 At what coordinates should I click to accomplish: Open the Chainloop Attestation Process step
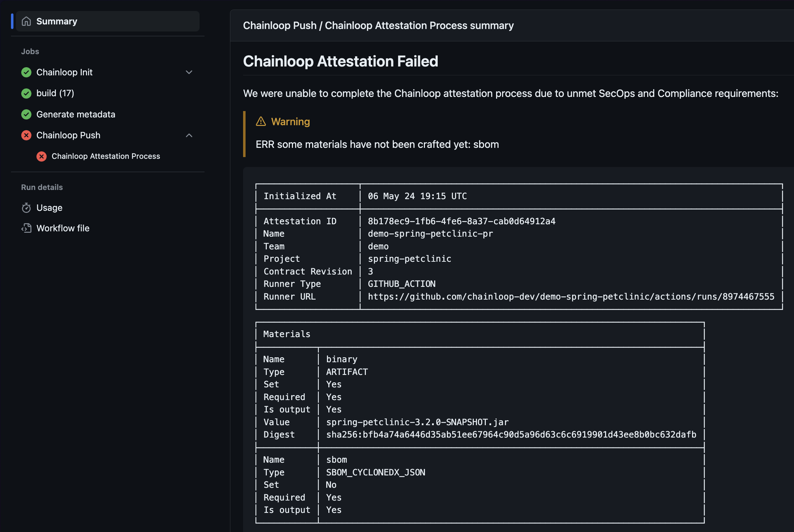(x=106, y=156)
